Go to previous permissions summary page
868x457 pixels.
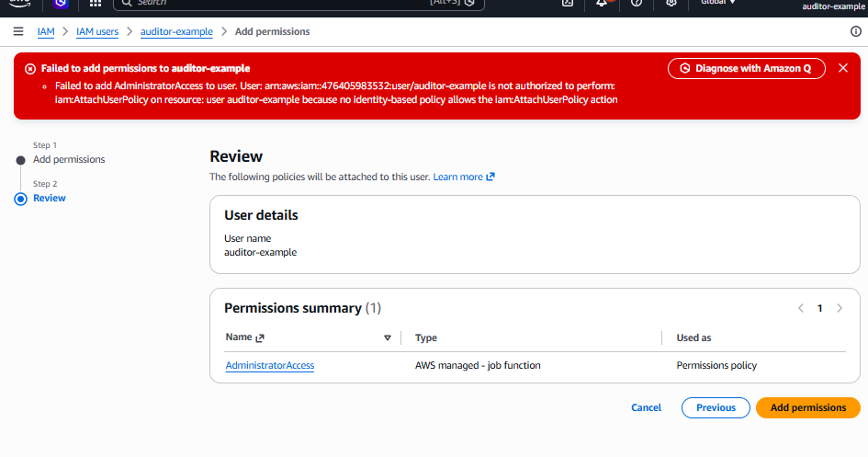point(800,308)
